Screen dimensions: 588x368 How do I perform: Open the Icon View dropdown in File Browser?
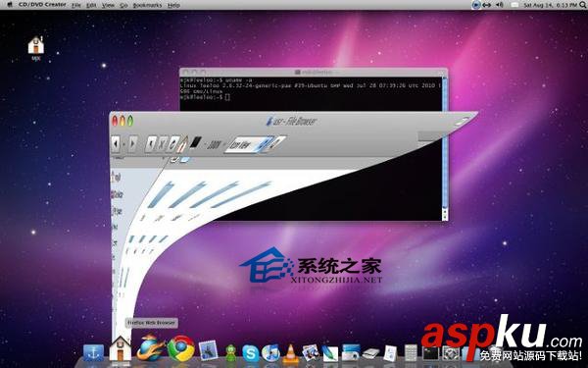point(249,144)
